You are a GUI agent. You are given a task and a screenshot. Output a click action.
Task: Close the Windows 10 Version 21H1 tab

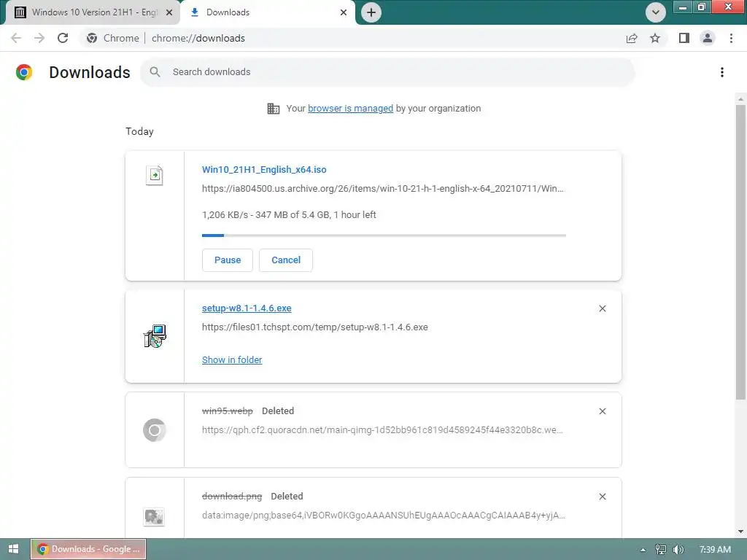pos(169,12)
